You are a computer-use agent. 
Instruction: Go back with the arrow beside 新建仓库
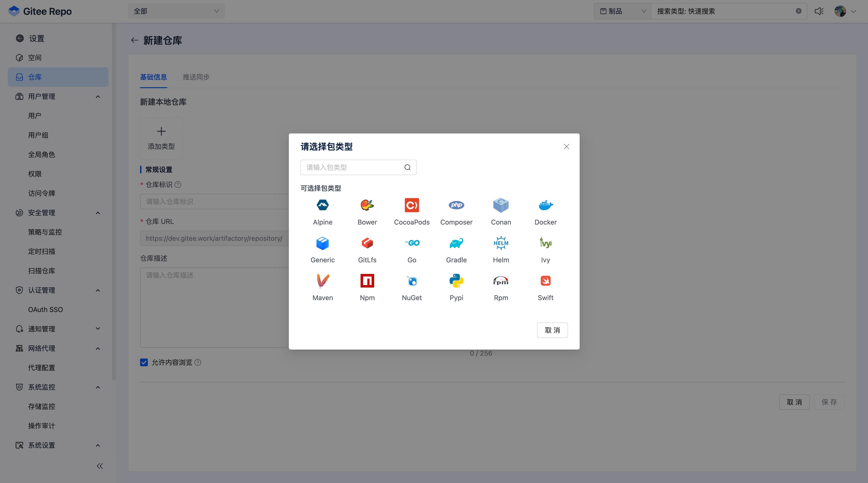pyautogui.click(x=134, y=40)
